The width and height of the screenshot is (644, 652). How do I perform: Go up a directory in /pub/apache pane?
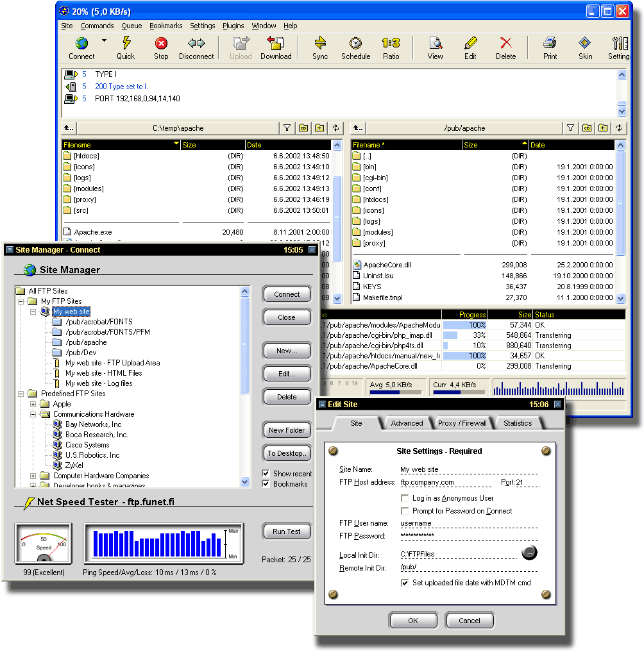(358, 128)
